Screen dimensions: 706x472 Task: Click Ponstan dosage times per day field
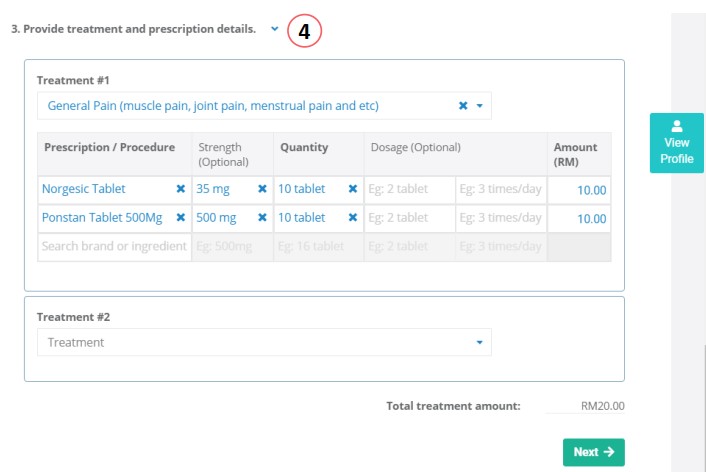(500, 218)
